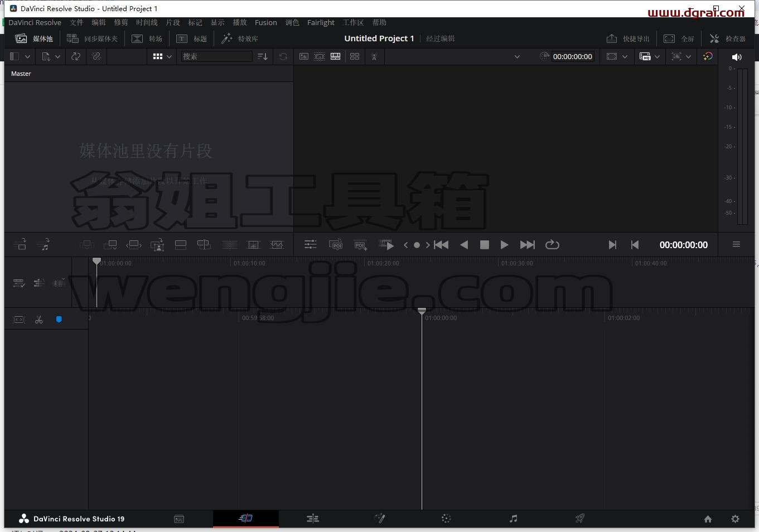This screenshot has width=759, height=532.
Task: Click the place on top icon
Action: pyautogui.click(x=181, y=245)
